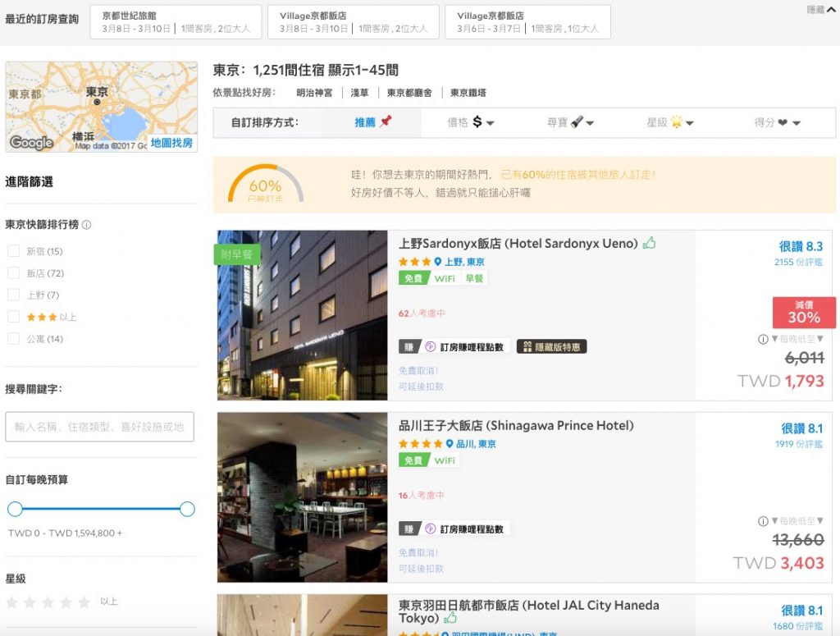Click the flashlight icon on 尋寶 sort
Screen dimensions: 840x636
click(x=577, y=121)
